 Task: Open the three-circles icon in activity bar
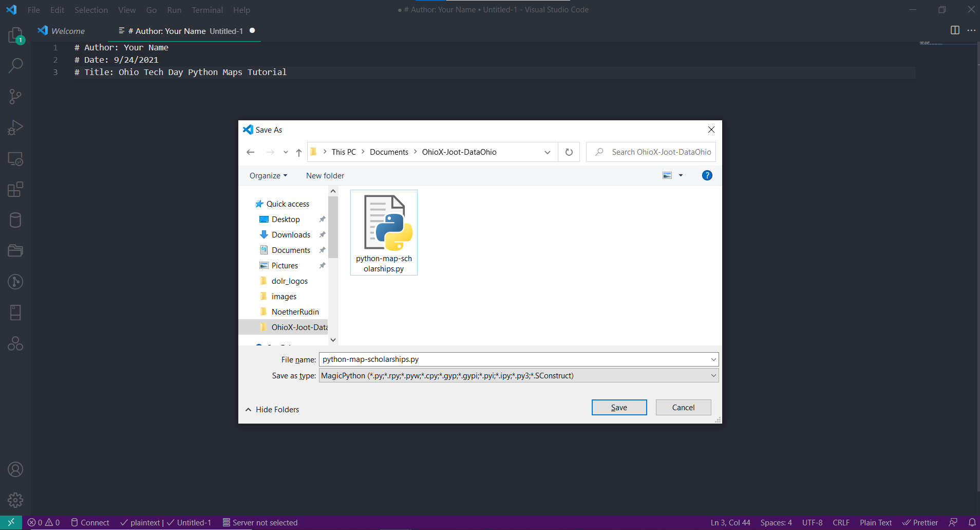(x=15, y=343)
